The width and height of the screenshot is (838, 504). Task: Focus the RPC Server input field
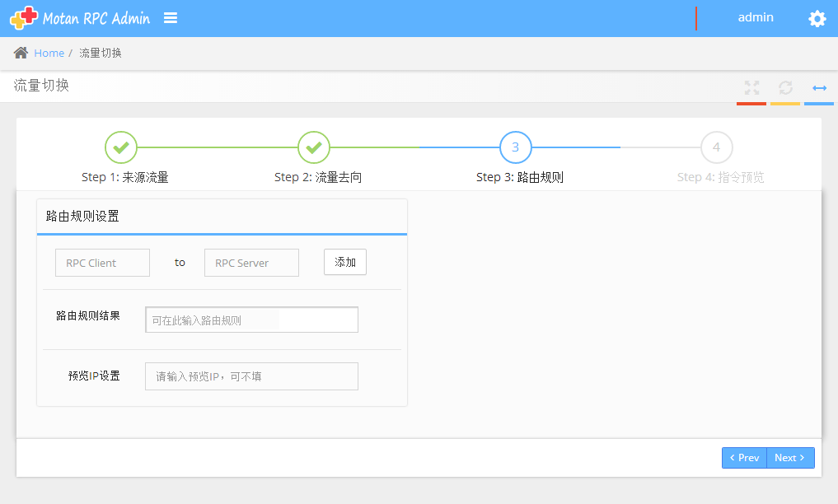click(x=251, y=263)
